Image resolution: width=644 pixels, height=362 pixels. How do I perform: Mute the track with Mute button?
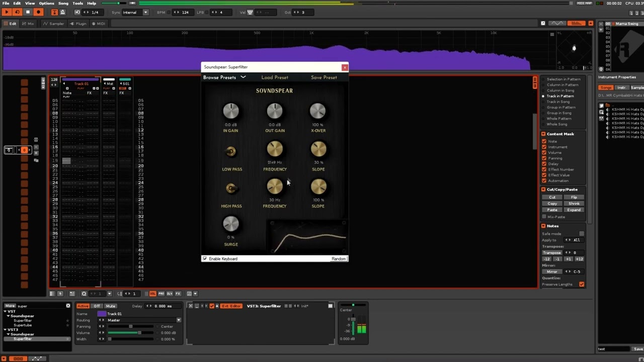pos(111,306)
